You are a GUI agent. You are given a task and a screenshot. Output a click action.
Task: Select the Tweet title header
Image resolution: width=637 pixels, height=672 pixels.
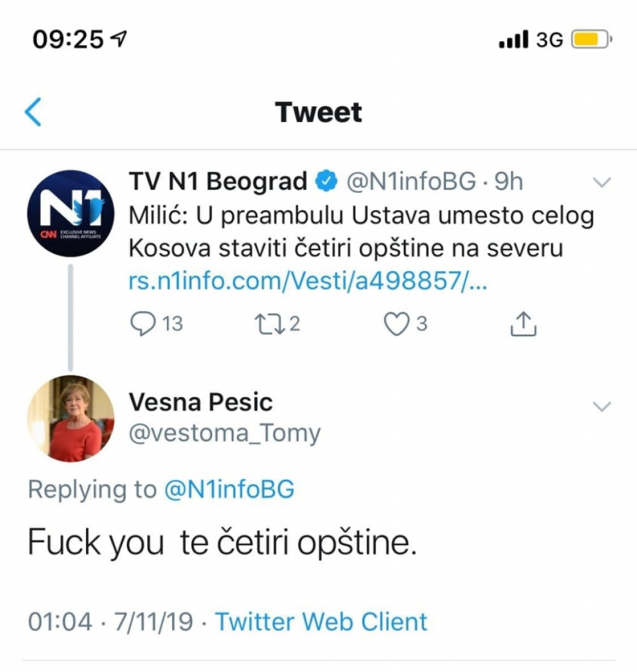pyautogui.click(x=318, y=112)
